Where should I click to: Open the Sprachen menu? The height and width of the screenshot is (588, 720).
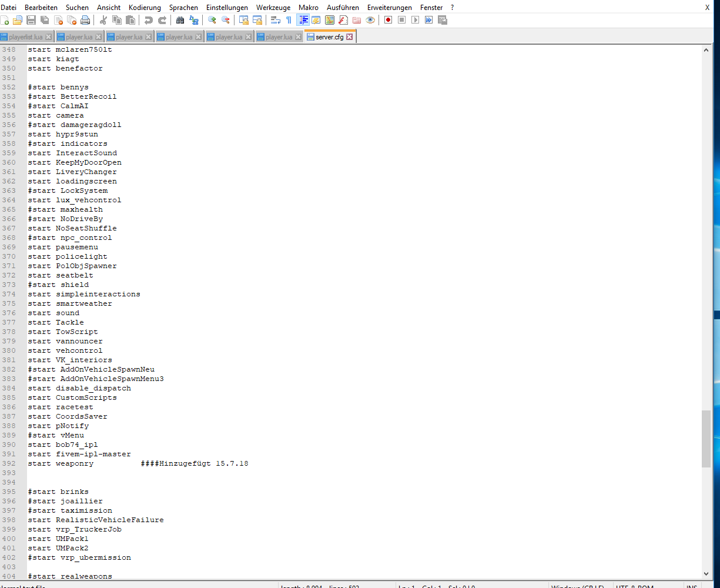pyautogui.click(x=183, y=8)
